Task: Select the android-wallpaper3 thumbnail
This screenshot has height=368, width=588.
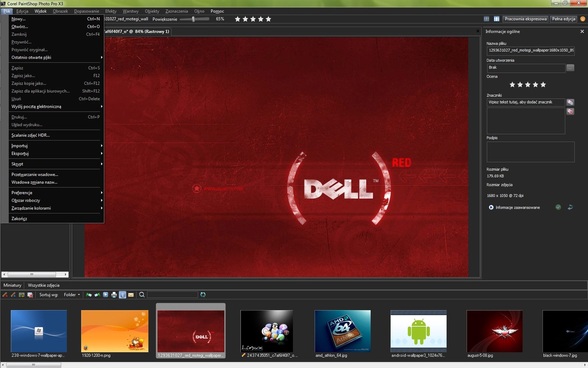Action: click(419, 331)
